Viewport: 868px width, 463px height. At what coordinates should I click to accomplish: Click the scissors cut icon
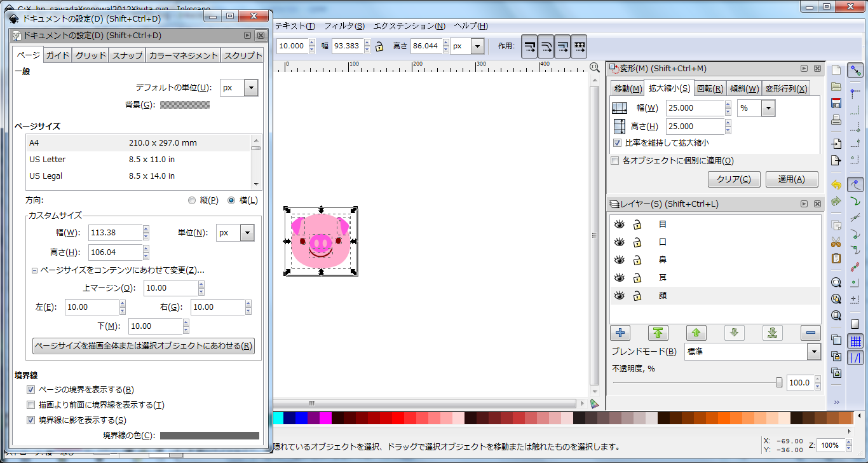click(836, 242)
